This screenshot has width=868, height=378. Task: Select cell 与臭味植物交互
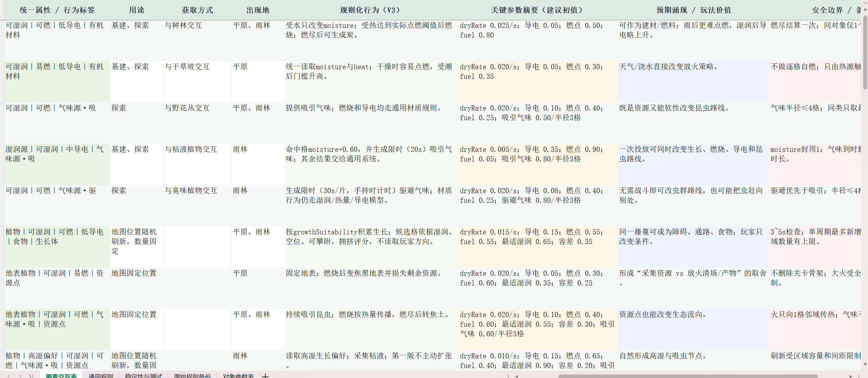point(197,206)
